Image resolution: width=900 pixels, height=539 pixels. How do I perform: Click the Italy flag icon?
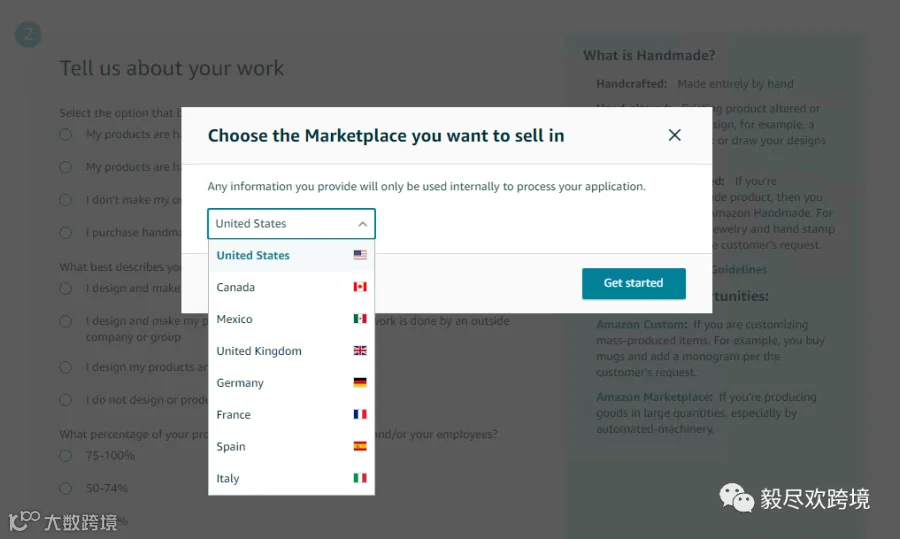click(360, 478)
